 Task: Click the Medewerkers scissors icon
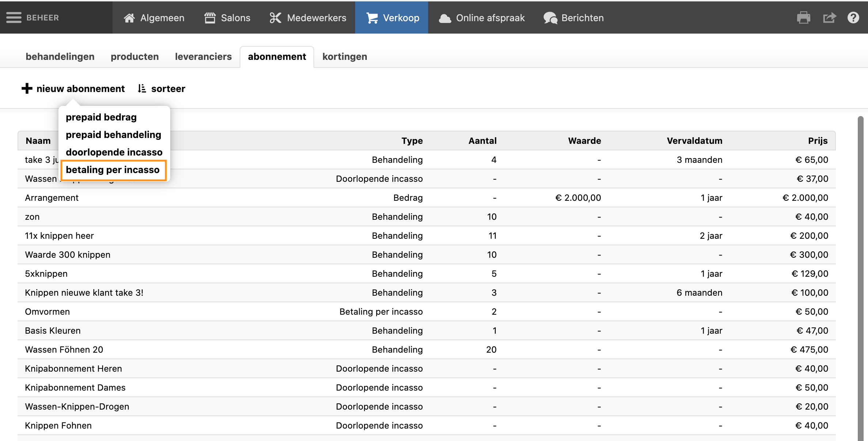(x=275, y=18)
